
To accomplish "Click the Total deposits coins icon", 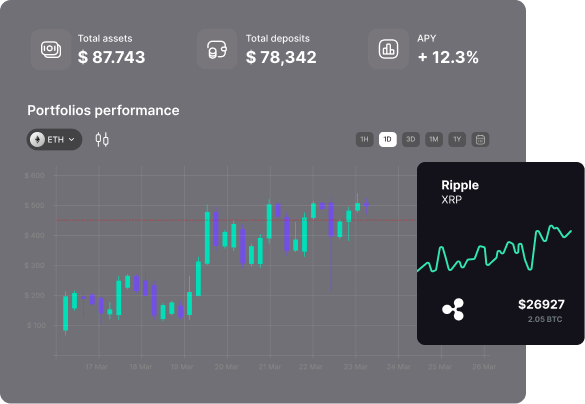I will [x=217, y=50].
